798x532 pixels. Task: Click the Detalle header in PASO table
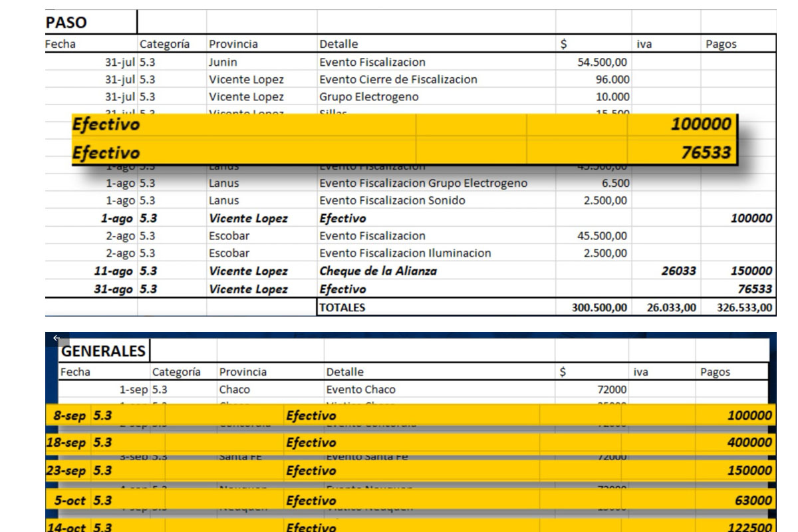338,44
